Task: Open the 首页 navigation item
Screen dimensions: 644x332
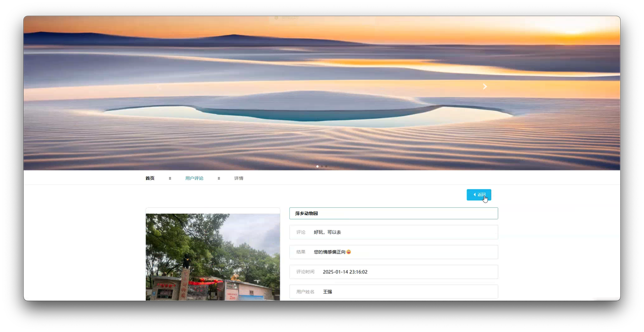Action: pyautogui.click(x=149, y=178)
